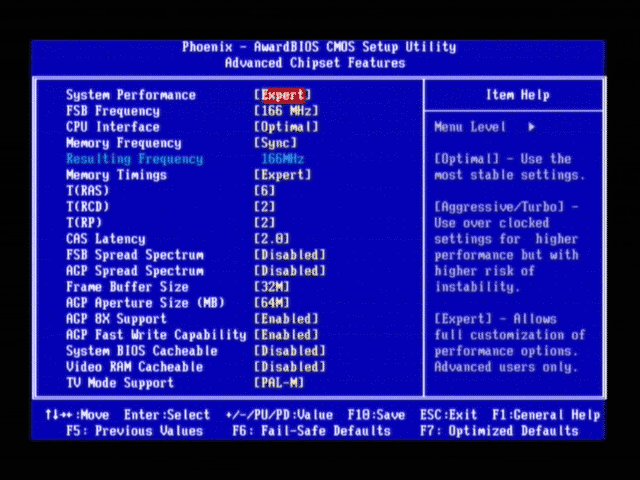Image resolution: width=640 pixels, height=480 pixels.
Task: Toggle AGP Fast Write Capability [Enabled] value
Action: pos(286,335)
